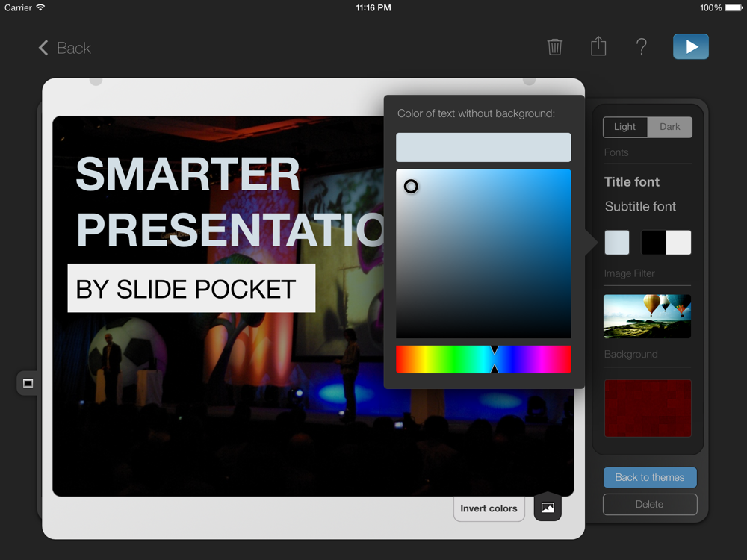Start slideshow with the blue play button
This screenshot has height=560, width=747.
(691, 46)
